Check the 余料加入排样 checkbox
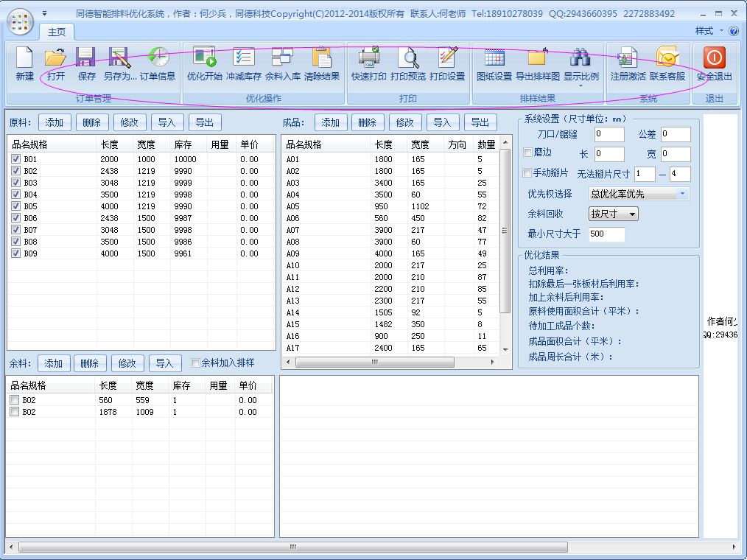Viewport: 747px width, 560px height. 195,363
